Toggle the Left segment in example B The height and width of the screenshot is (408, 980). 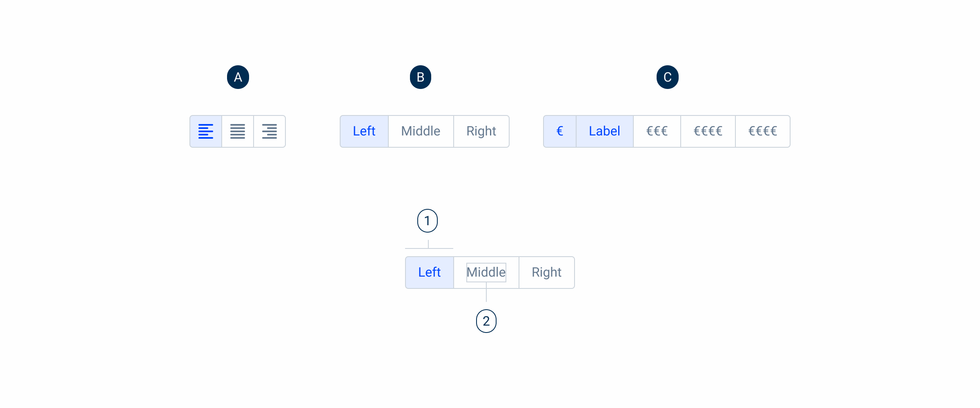click(364, 131)
